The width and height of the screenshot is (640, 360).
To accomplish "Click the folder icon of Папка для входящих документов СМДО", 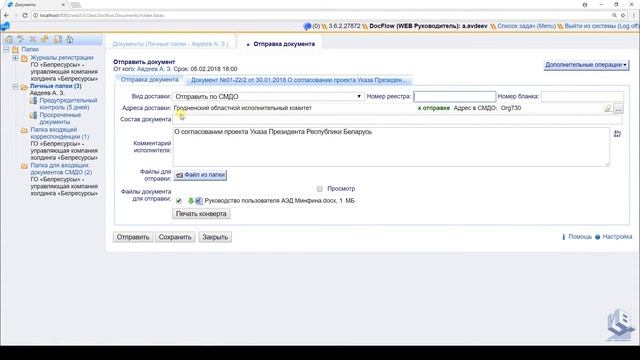I will point(24,166).
